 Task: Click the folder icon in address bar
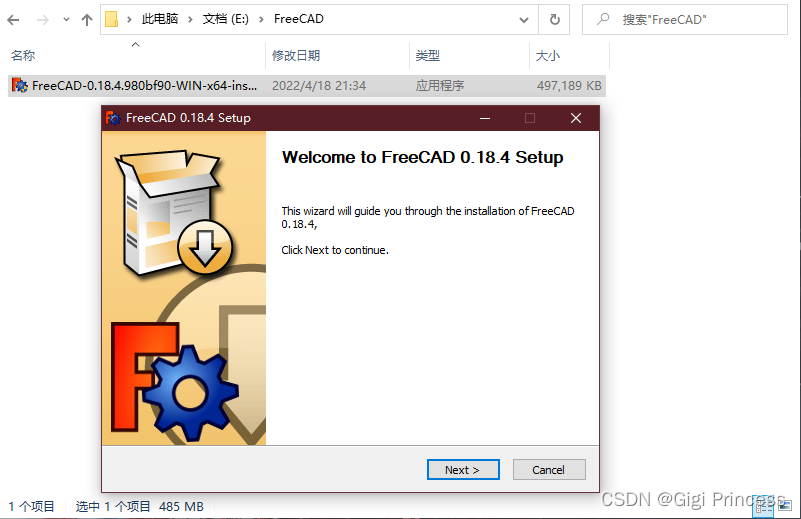tap(111, 19)
